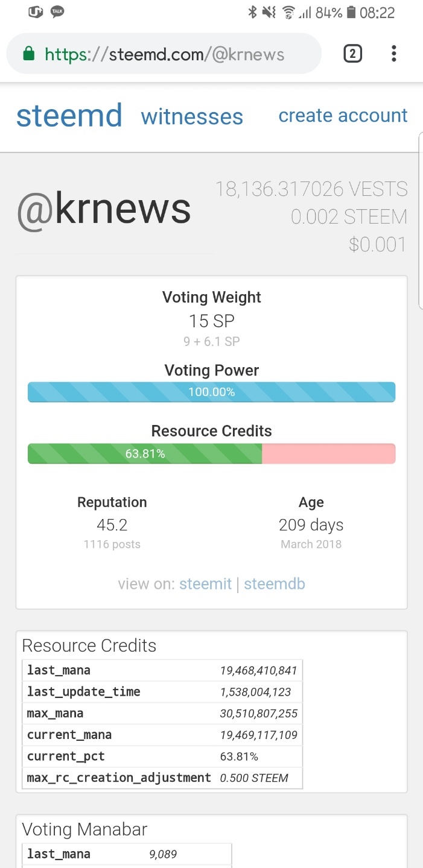View the account on steemdb

(x=275, y=584)
